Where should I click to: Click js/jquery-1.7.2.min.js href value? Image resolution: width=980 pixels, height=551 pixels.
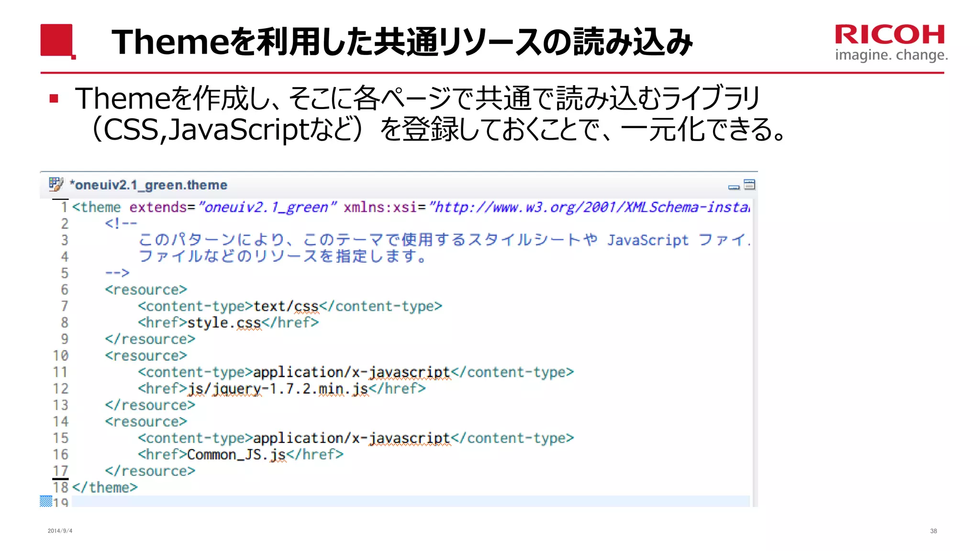click(x=278, y=389)
